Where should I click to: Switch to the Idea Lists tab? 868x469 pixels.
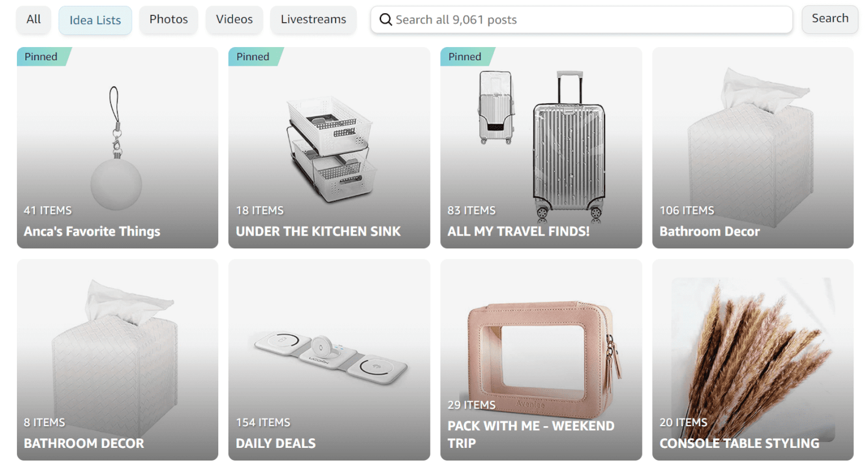click(x=95, y=20)
